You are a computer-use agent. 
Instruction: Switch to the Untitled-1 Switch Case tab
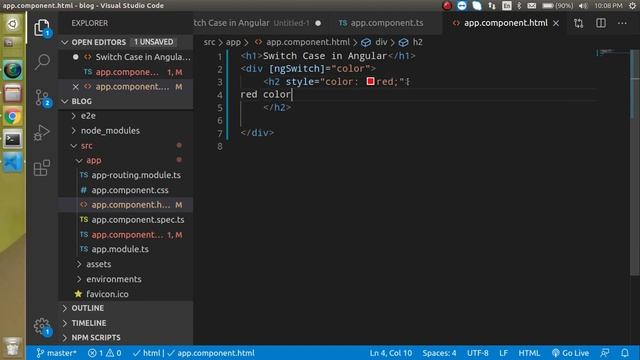click(x=261, y=23)
